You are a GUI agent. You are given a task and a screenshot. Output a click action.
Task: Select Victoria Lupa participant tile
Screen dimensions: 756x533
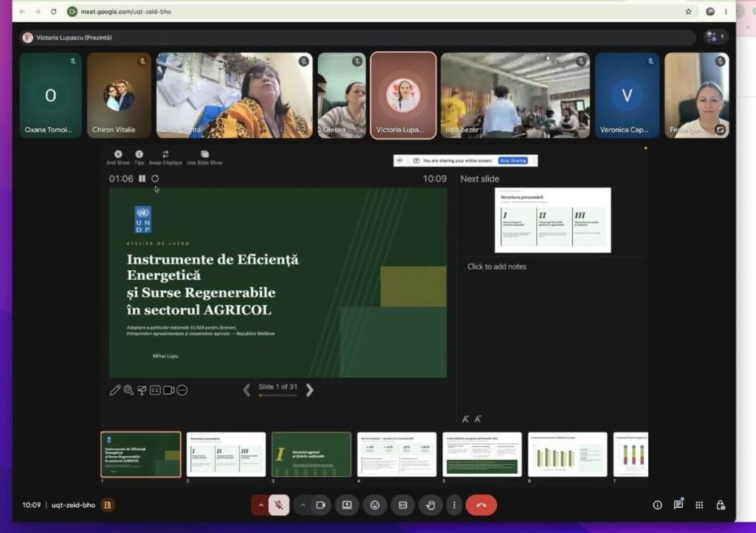click(x=404, y=95)
